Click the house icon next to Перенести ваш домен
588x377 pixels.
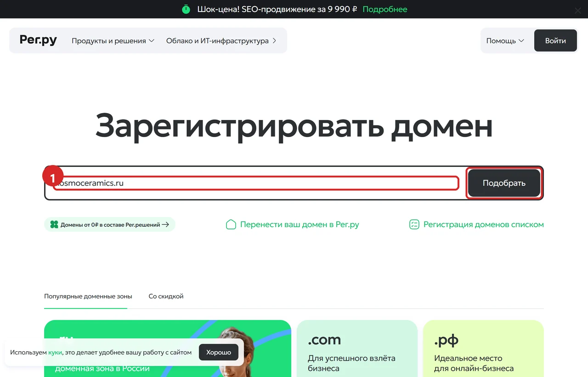[x=231, y=224]
